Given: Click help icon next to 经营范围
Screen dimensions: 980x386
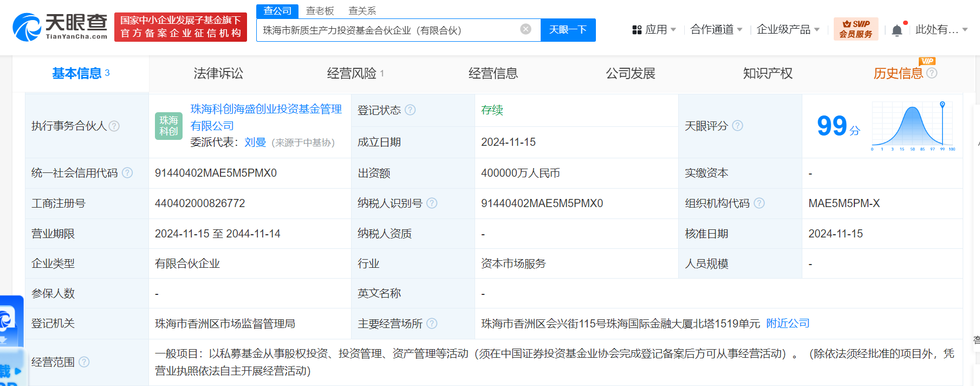Looking at the screenshot, I should (x=84, y=362).
